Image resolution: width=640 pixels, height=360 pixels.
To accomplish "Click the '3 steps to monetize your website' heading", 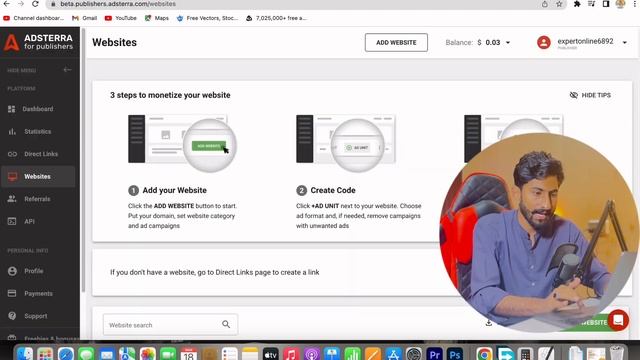I will pos(170,95).
